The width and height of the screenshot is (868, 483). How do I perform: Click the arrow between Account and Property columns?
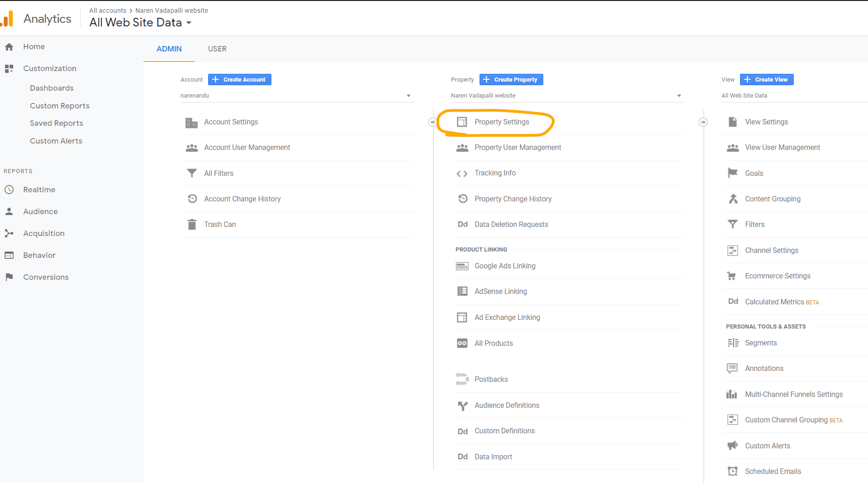coord(432,122)
